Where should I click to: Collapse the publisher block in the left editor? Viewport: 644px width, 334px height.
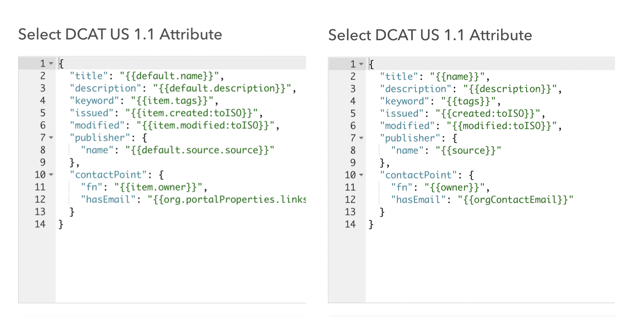click(51, 138)
